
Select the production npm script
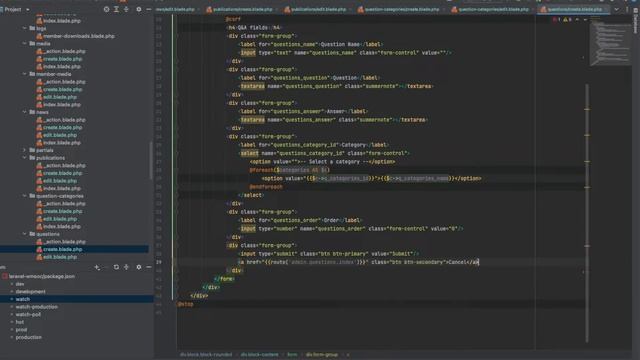[29, 338]
